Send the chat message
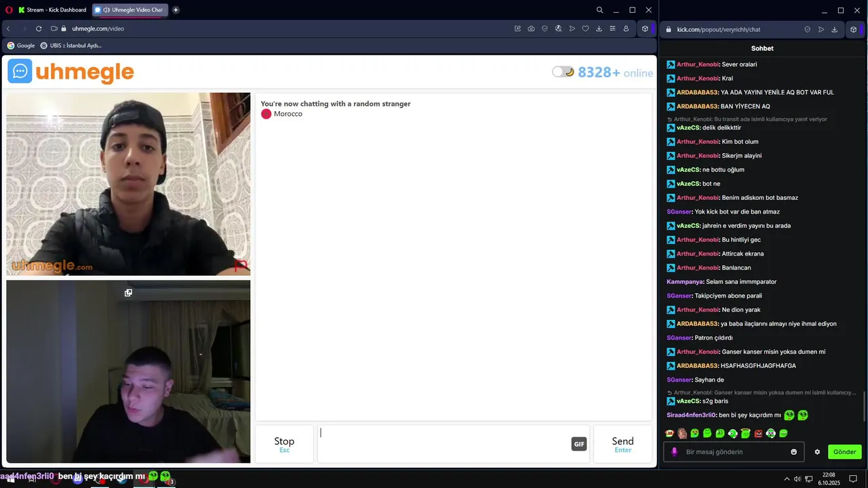The width and height of the screenshot is (868, 488). [x=623, y=444]
